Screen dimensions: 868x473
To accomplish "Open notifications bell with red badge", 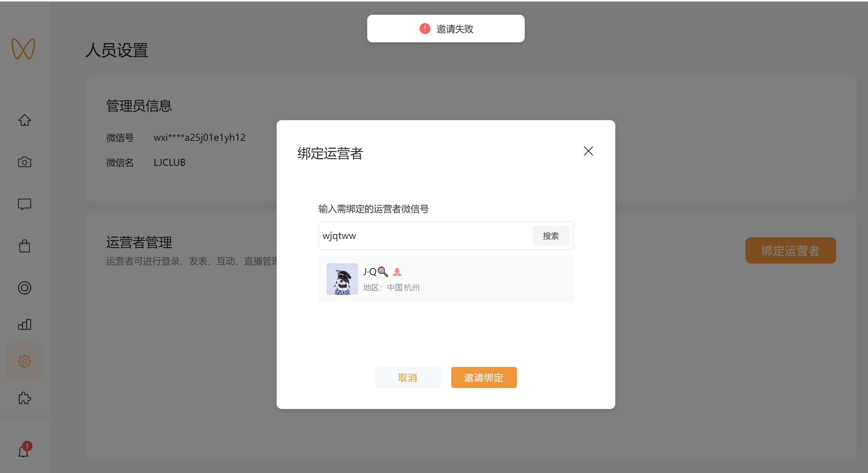I will point(24,451).
